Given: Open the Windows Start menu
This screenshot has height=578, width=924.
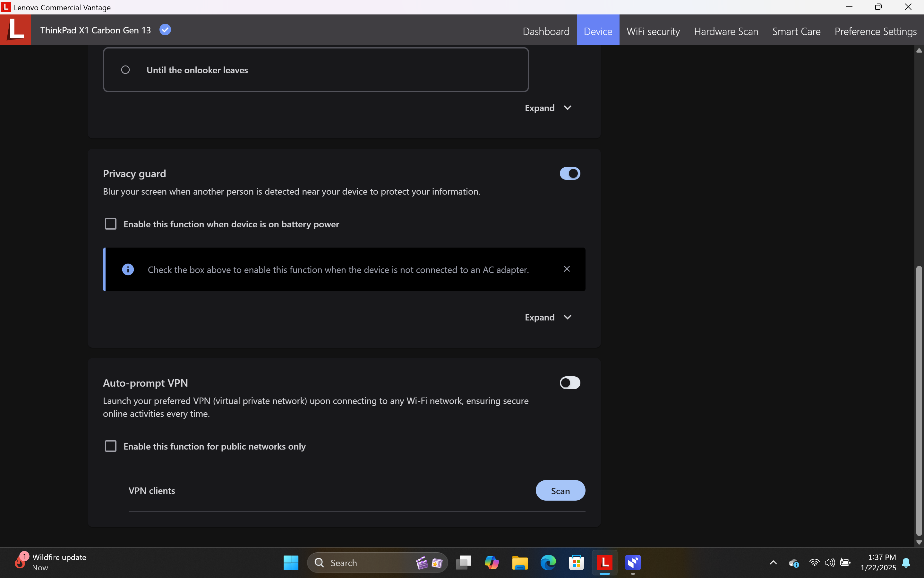Looking at the screenshot, I should [x=291, y=563].
